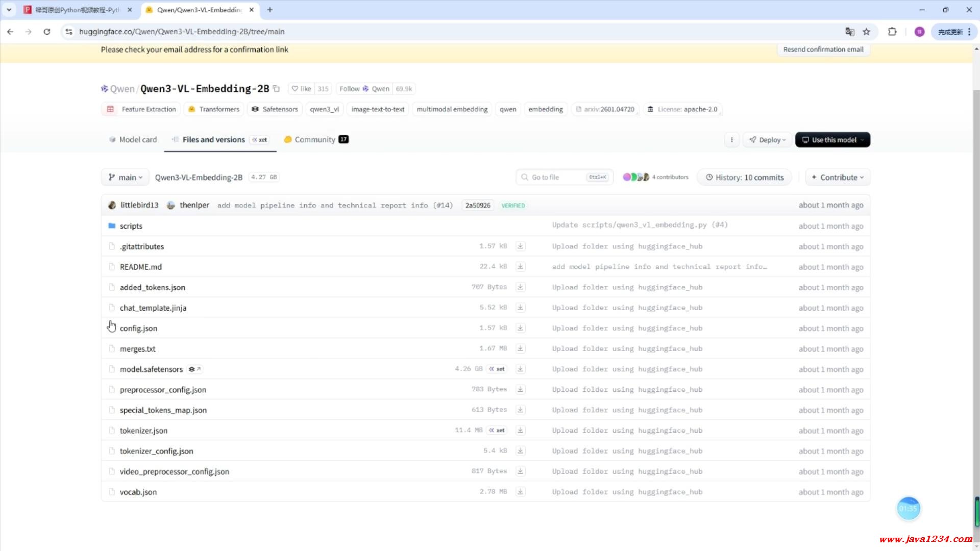Reload the page
This screenshot has width=980, height=551.
(47, 32)
